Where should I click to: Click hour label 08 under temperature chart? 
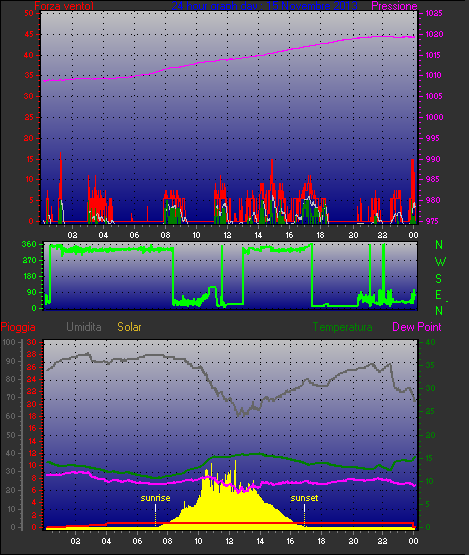pos(167,541)
